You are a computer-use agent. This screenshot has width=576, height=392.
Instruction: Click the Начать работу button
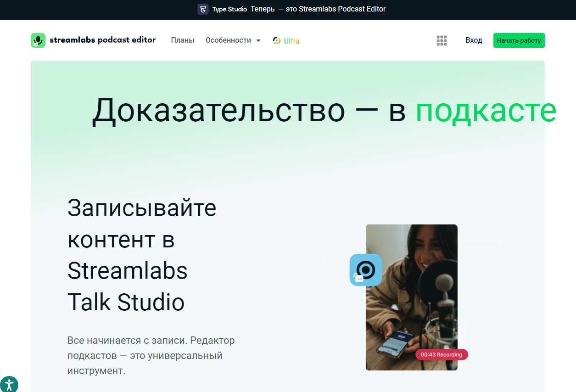click(x=519, y=40)
